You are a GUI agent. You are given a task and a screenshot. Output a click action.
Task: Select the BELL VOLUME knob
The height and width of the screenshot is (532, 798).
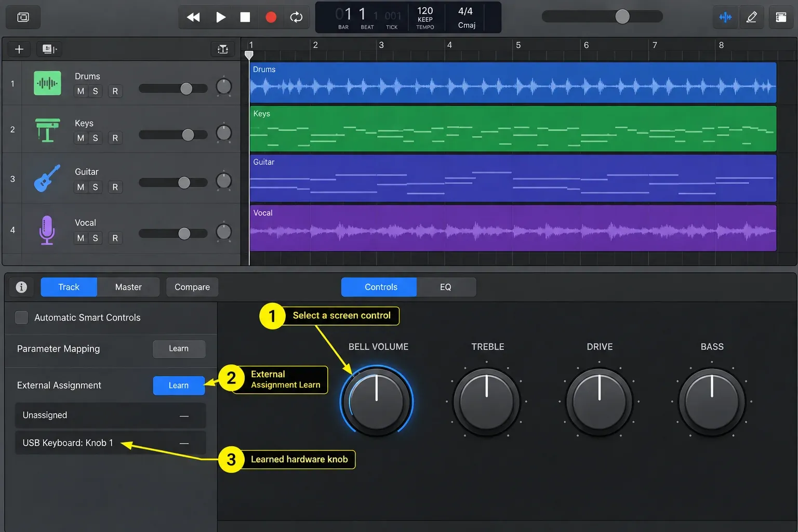pos(377,402)
